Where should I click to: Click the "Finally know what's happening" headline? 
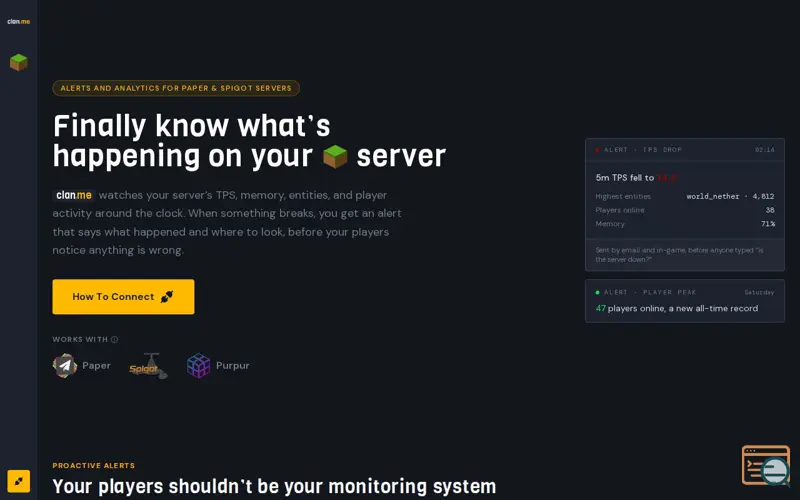pyautogui.click(x=249, y=141)
